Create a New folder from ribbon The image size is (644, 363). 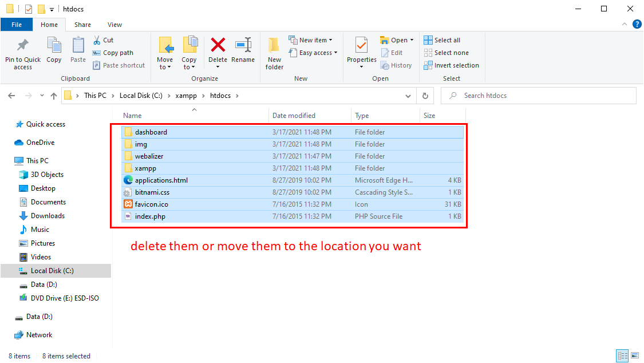tap(274, 53)
